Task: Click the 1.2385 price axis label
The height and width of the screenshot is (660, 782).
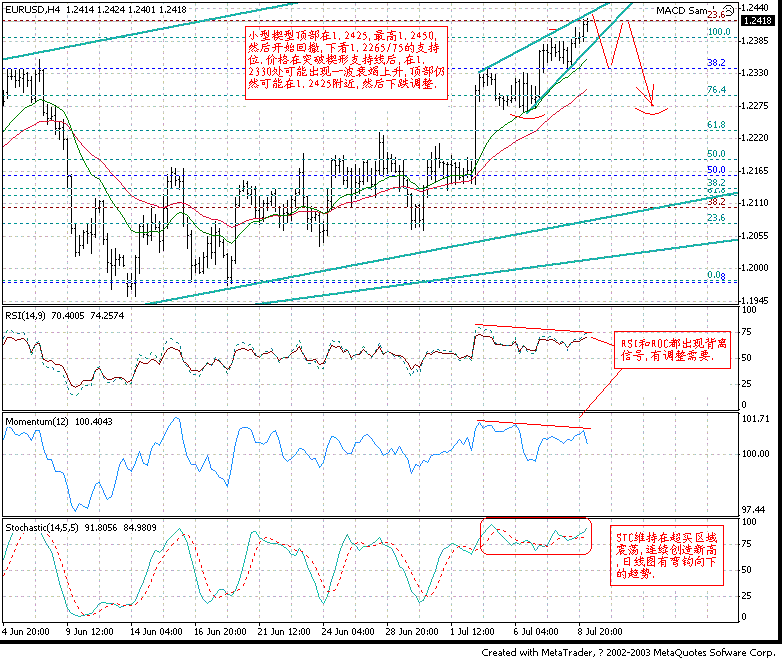Action: [755, 40]
